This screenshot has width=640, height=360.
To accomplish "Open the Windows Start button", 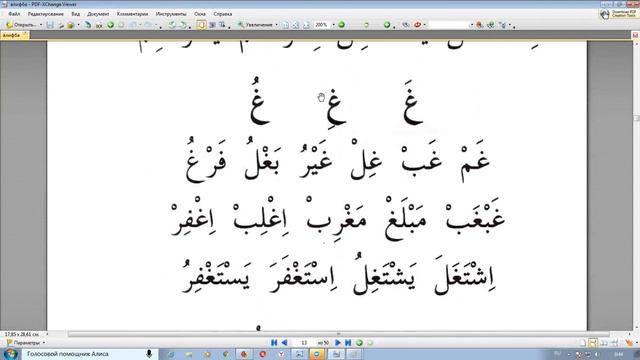I will pos(10,354).
